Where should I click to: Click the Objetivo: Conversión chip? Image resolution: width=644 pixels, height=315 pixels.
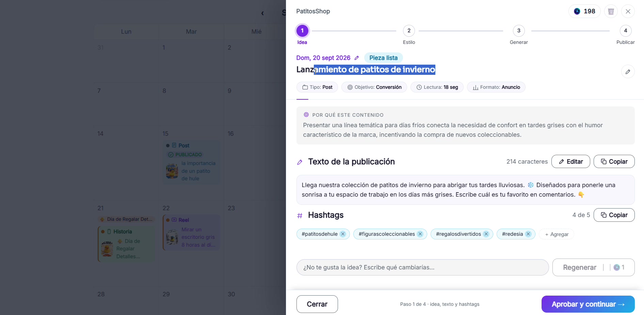(x=374, y=87)
